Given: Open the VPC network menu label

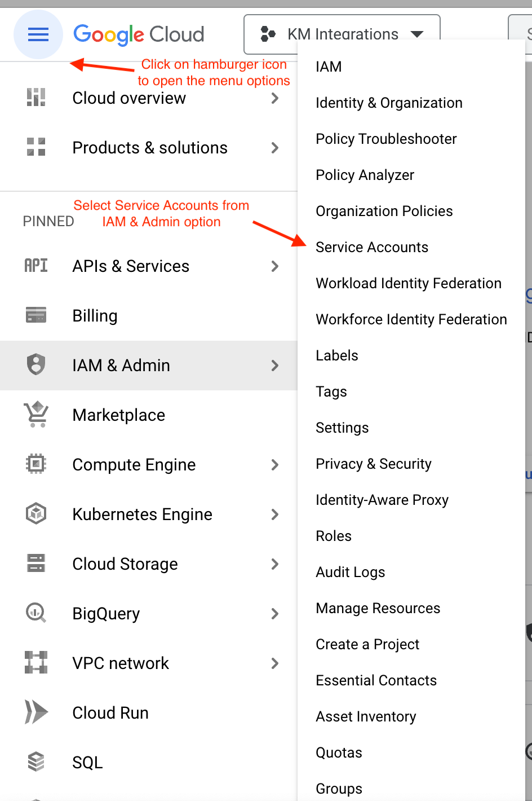Looking at the screenshot, I should point(121,663).
